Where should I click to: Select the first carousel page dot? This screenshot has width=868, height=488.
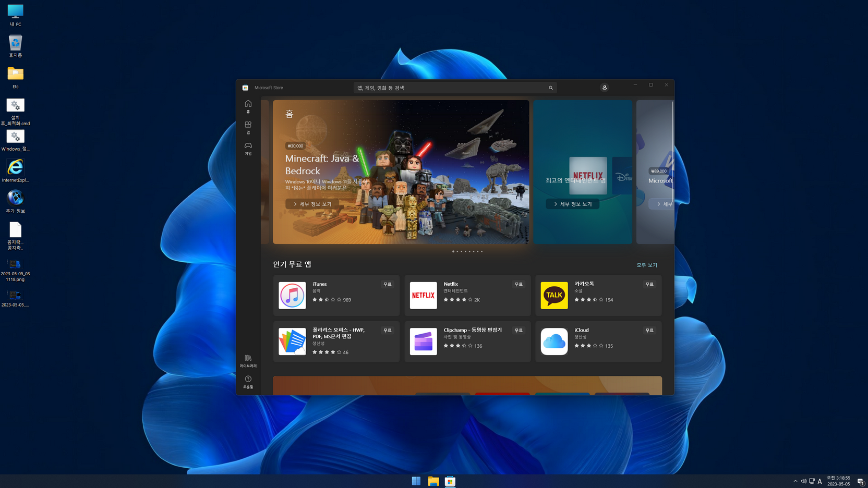tap(453, 251)
